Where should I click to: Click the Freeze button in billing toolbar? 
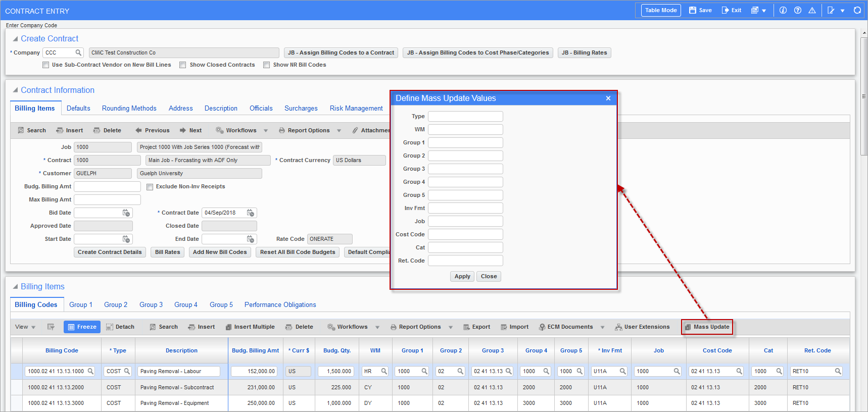(x=82, y=327)
